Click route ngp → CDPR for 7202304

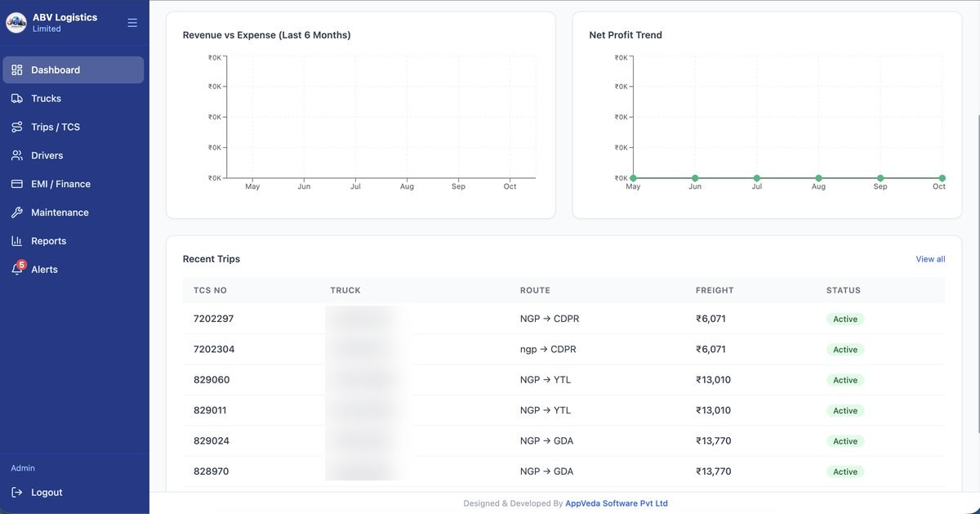pyautogui.click(x=548, y=349)
